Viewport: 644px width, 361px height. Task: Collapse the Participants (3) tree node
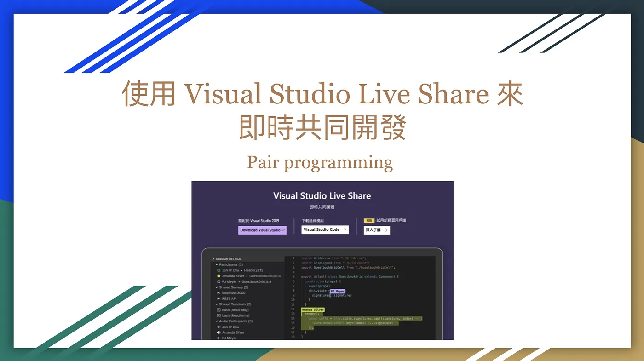click(x=217, y=265)
